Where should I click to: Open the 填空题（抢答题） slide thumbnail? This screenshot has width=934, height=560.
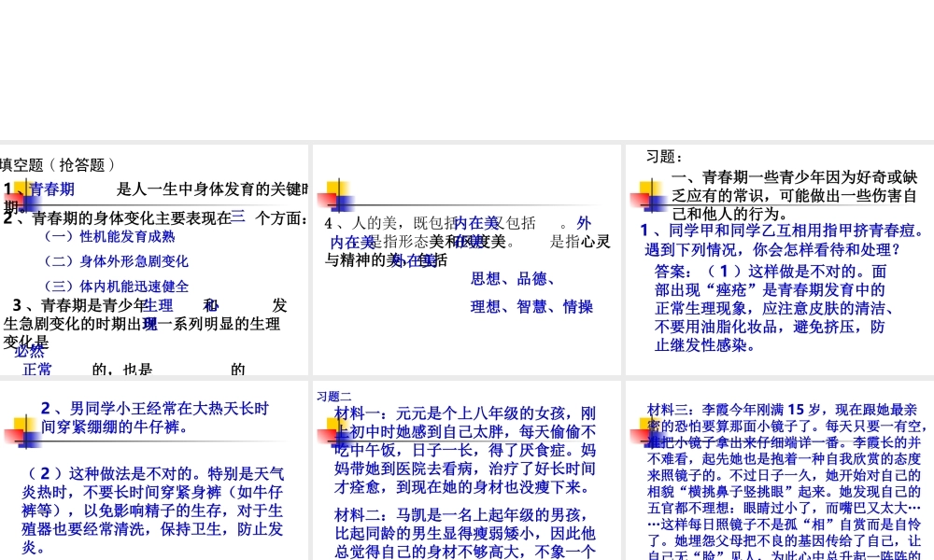[x=154, y=259]
